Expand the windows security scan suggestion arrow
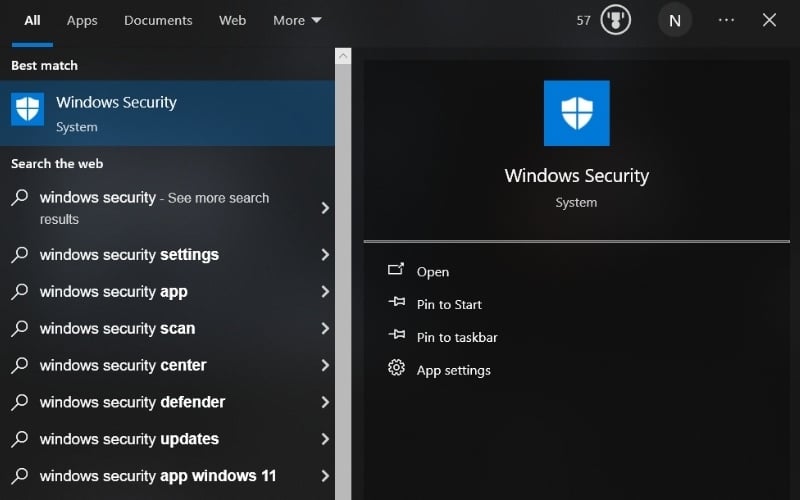The height and width of the screenshot is (500, 800). [325, 328]
